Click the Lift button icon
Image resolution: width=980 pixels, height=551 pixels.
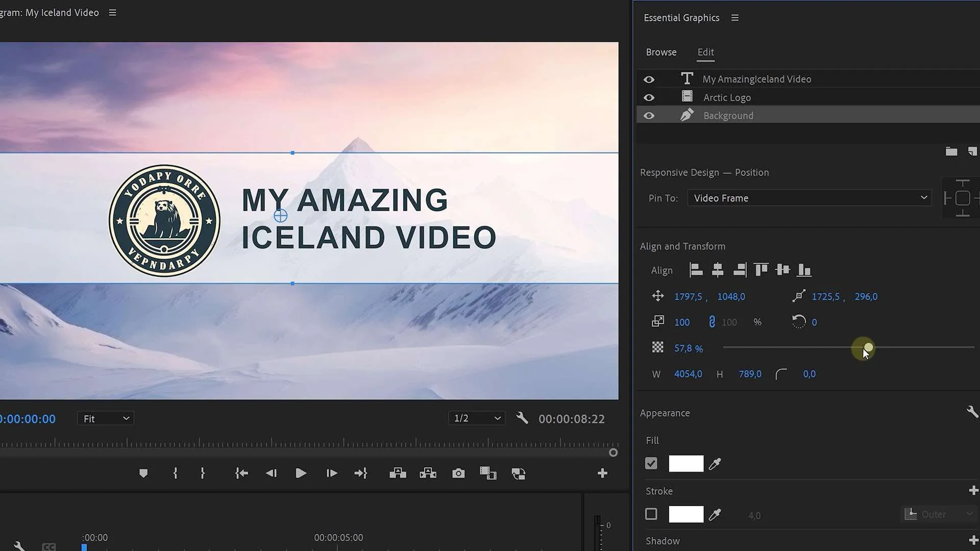[398, 473]
